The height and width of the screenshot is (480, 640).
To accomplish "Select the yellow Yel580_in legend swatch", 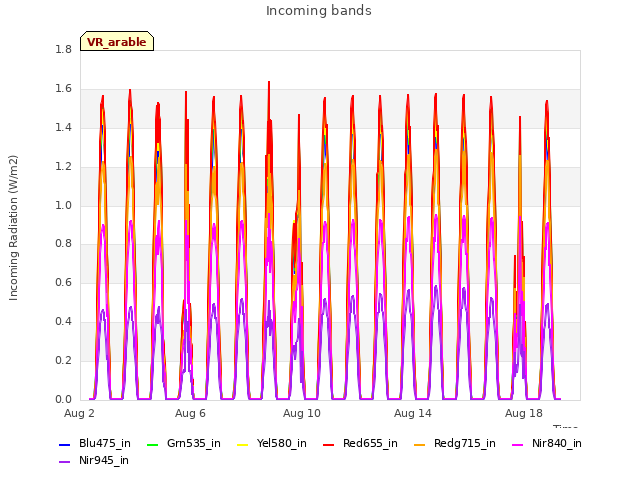I will pos(242,444).
